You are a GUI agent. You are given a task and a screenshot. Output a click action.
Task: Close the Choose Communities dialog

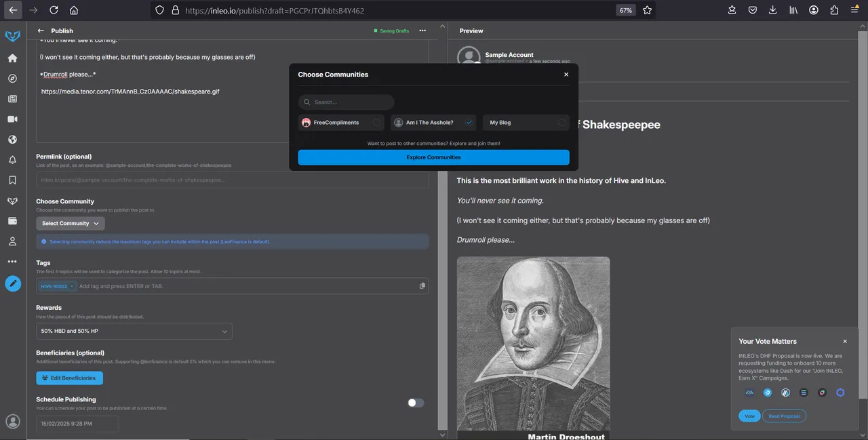pyautogui.click(x=566, y=75)
